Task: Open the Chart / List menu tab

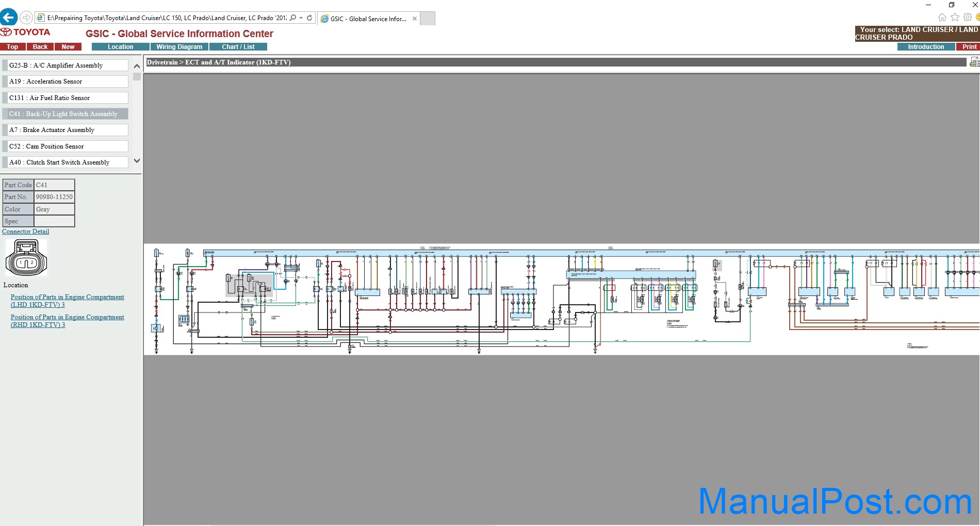Action: [238, 47]
